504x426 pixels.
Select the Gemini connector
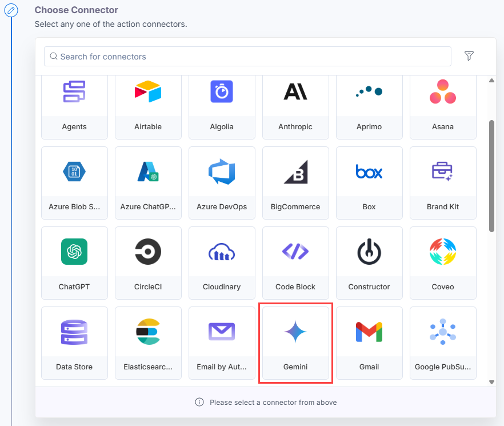point(295,343)
